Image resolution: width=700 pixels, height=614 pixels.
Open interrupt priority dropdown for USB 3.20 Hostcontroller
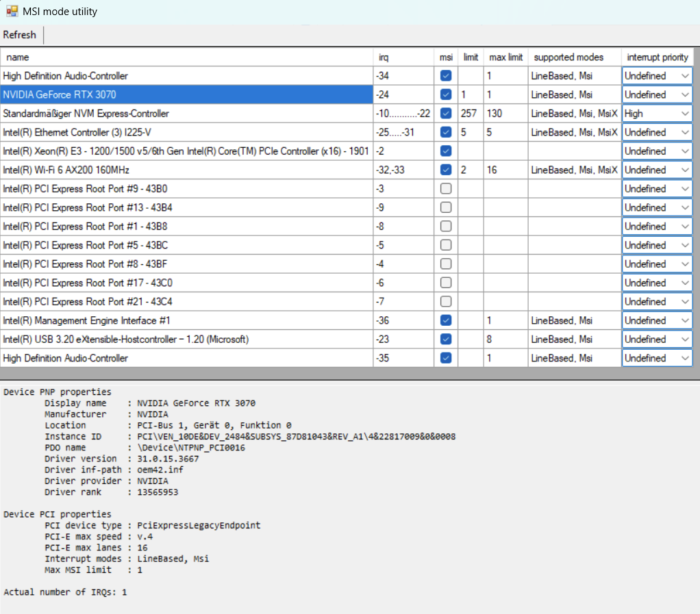[657, 339]
